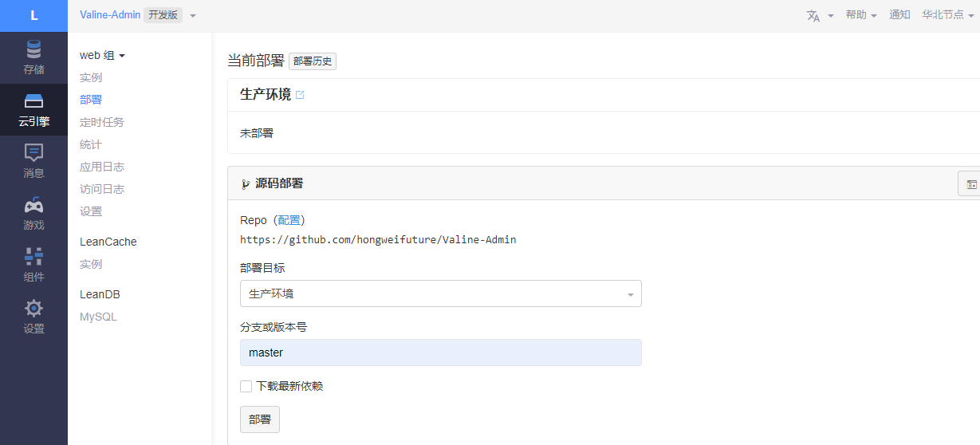
Task: Click the 配置 link next to Repo
Action: coord(289,220)
